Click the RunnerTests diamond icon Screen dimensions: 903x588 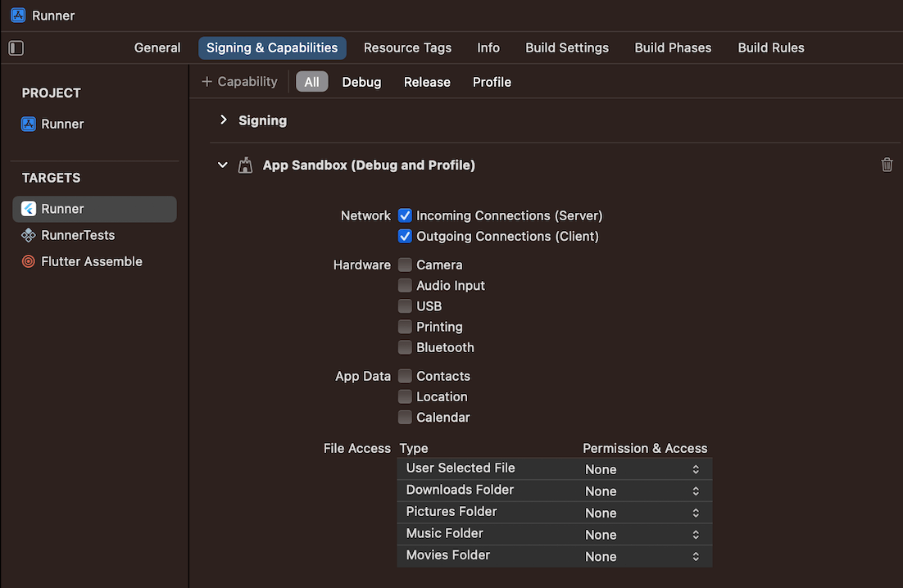[28, 235]
